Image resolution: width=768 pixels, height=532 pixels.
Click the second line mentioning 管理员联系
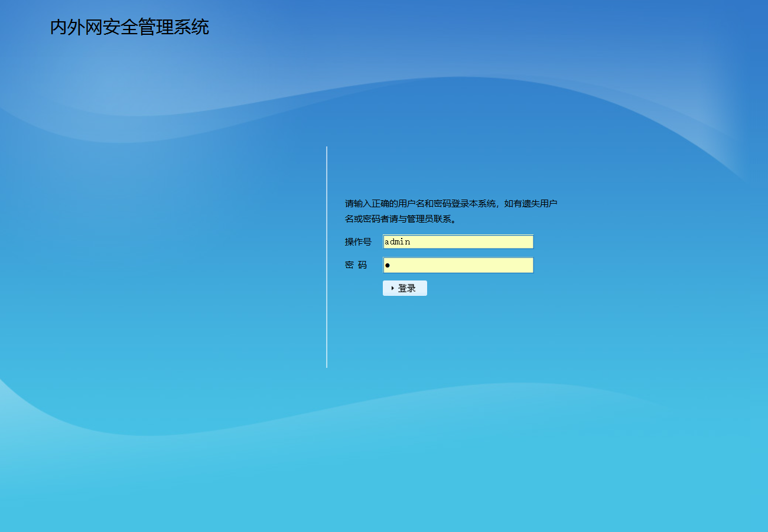click(401, 219)
